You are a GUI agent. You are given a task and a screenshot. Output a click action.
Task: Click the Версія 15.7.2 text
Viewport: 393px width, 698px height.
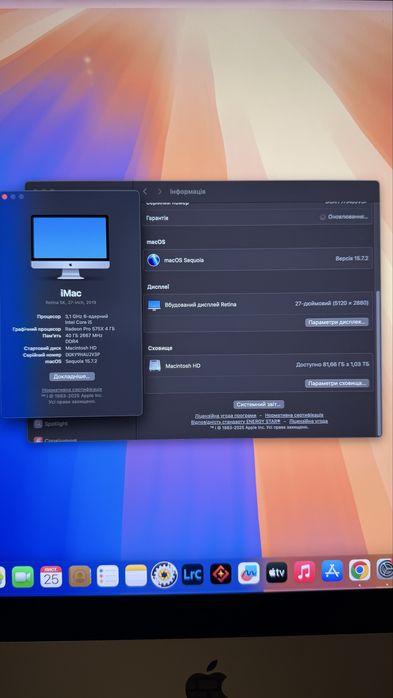coord(352,259)
